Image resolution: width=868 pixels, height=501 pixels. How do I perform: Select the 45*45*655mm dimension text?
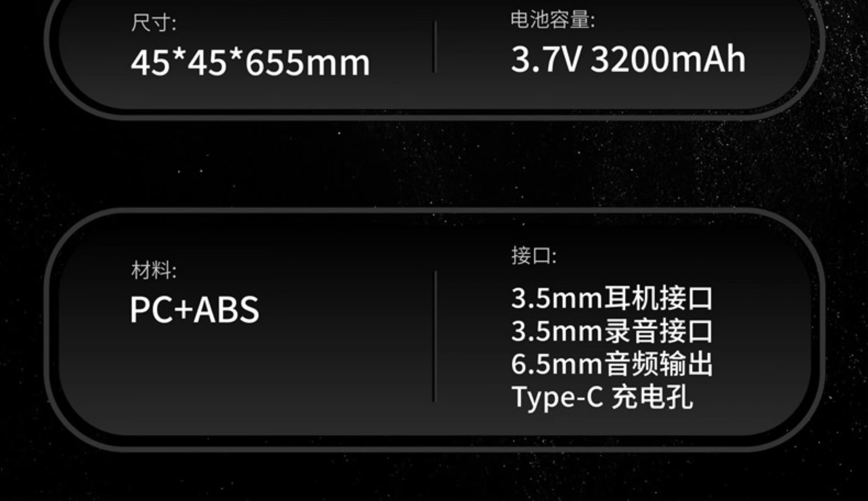pyautogui.click(x=250, y=63)
